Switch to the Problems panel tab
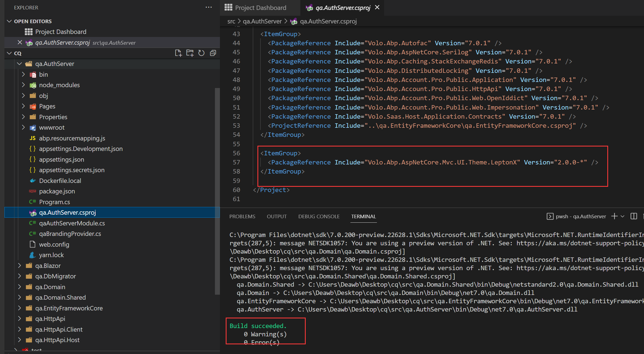The width and height of the screenshot is (644, 354). click(242, 216)
